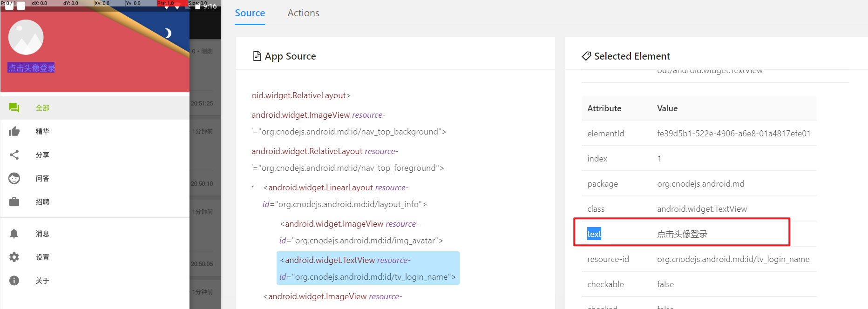Click the resource-id value tv_login_name
This screenshot has width=868, height=309.
(x=733, y=259)
